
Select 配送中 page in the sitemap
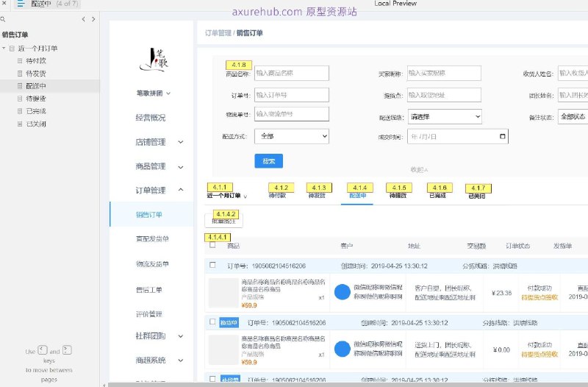(36, 86)
